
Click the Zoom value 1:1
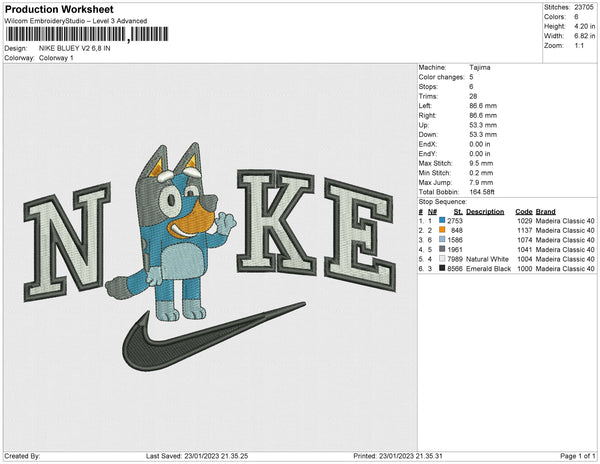coord(579,46)
